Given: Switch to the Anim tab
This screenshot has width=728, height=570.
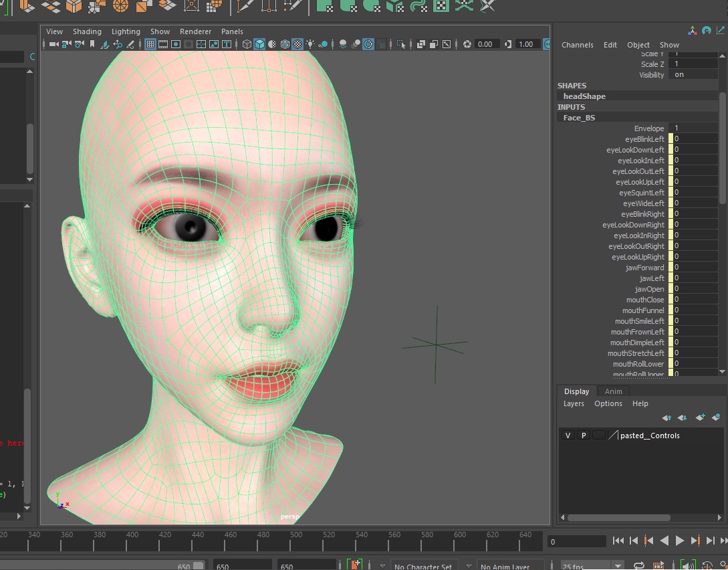Looking at the screenshot, I should coord(613,391).
